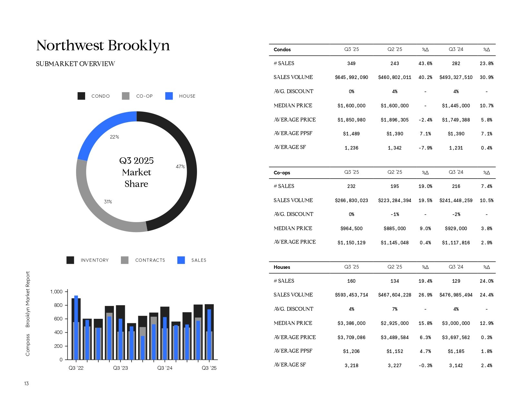Select the gray Contracts legend square
532x411 pixels.
(124, 260)
